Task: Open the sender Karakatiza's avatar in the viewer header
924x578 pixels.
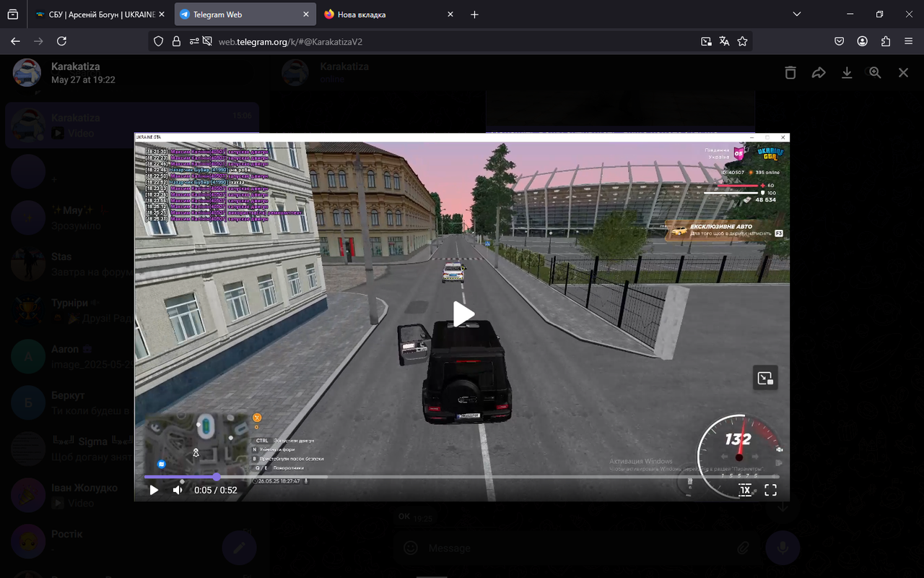Action: point(27,72)
